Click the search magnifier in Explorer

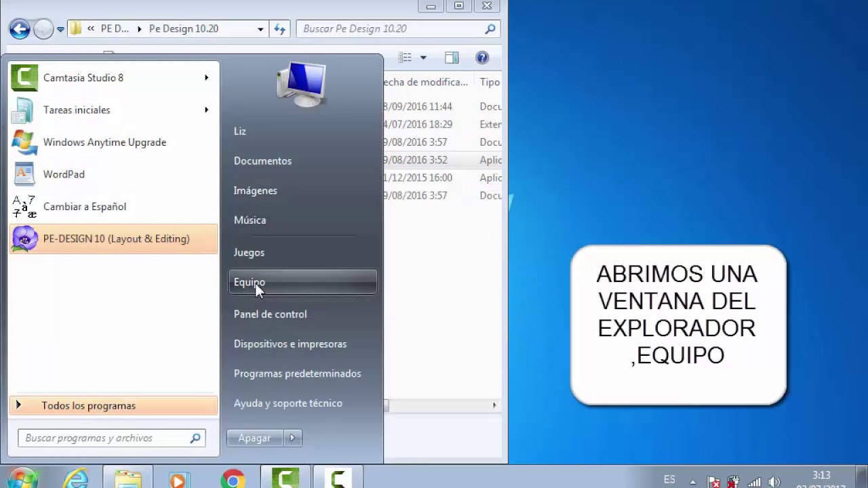490,29
